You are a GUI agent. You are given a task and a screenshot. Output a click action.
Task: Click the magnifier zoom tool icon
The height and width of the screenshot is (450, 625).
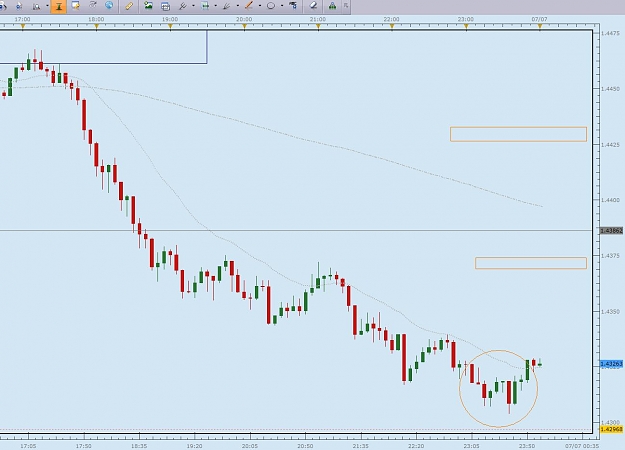(36, 6)
